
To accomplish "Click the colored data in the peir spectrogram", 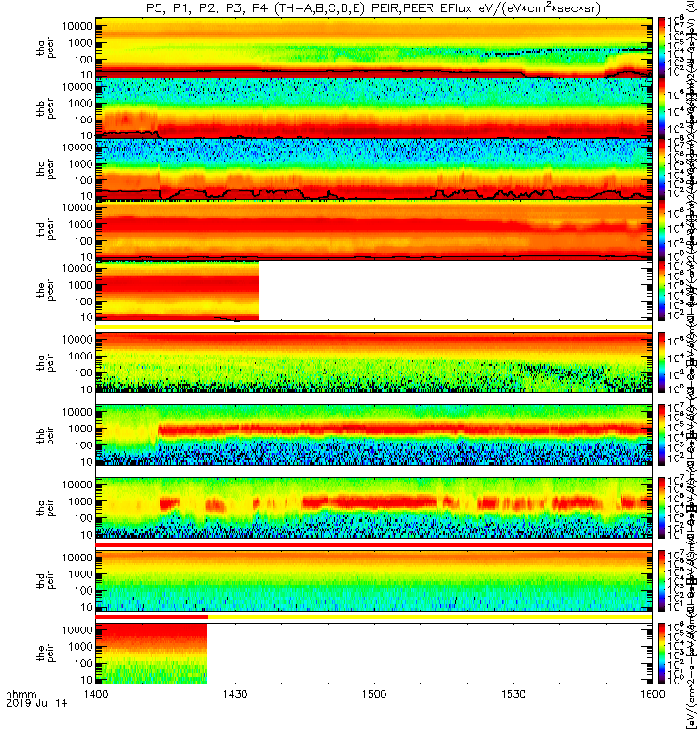I will 151,653.
